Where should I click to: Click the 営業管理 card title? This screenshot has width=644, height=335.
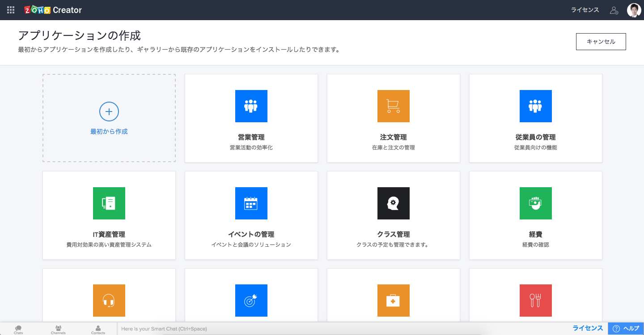click(251, 137)
